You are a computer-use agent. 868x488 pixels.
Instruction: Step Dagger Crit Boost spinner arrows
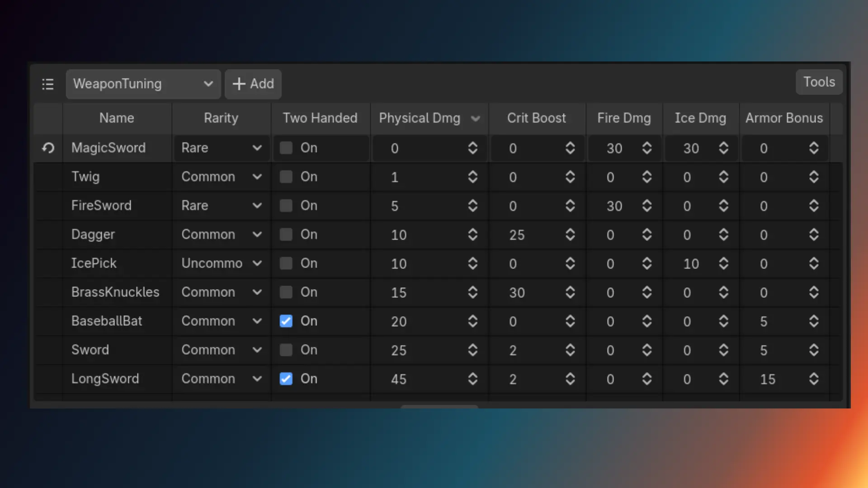coord(570,235)
